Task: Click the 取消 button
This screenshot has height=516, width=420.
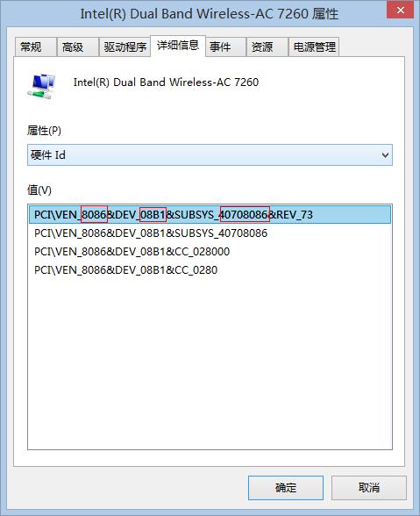Action: (x=369, y=488)
